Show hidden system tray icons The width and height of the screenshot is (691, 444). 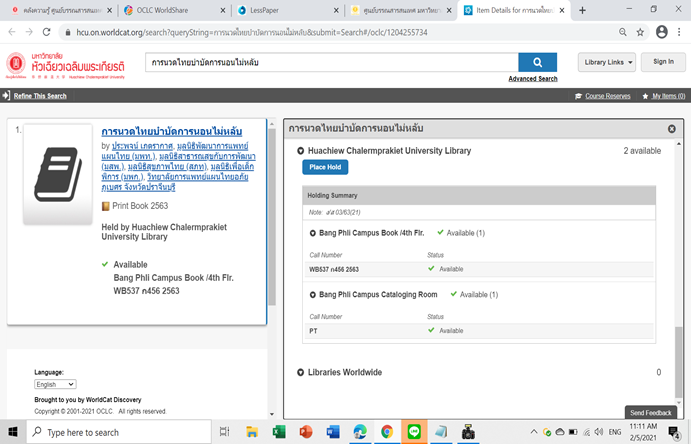(534, 432)
